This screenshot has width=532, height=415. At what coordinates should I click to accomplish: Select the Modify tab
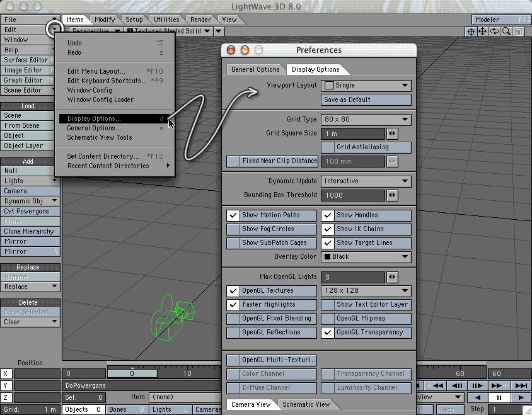[105, 20]
